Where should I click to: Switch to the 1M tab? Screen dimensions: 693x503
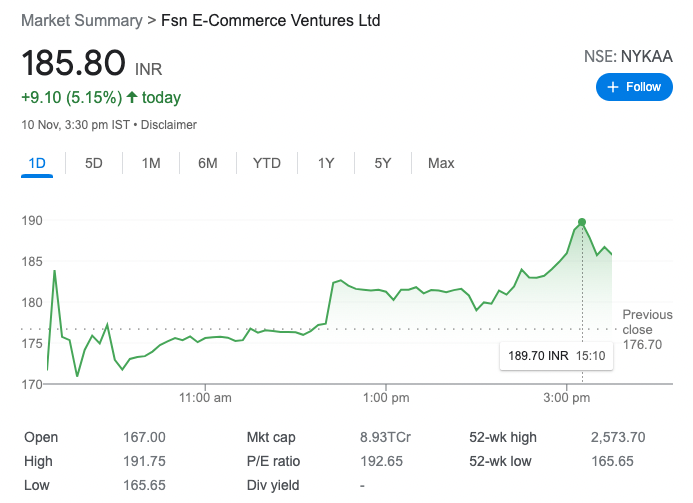pyautogui.click(x=151, y=164)
